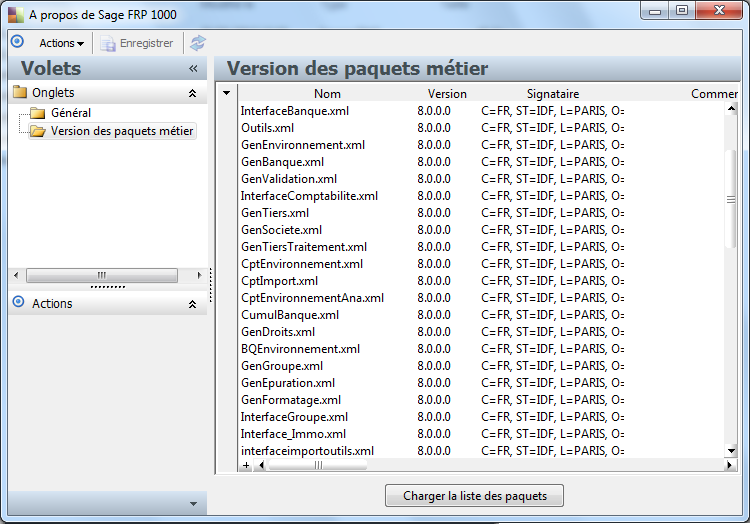
Task: Click the vertical scrollbar thumb of package list
Action: click(x=731, y=199)
